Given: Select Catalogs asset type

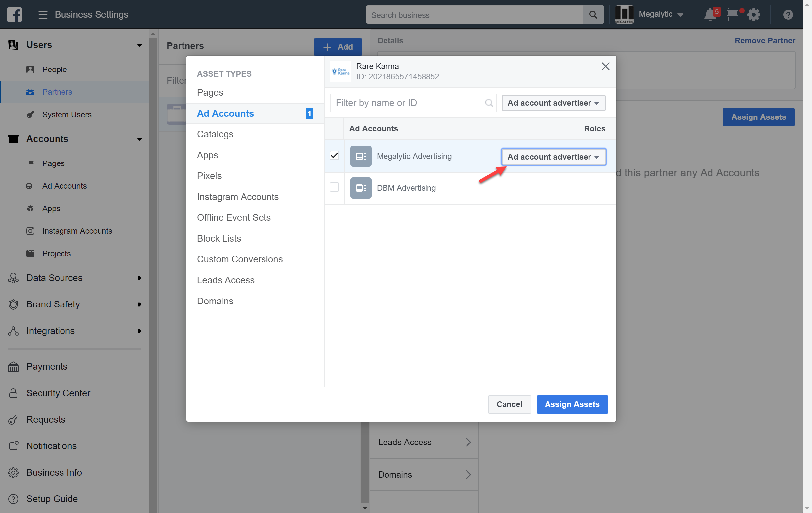Looking at the screenshot, I should 215,134.
